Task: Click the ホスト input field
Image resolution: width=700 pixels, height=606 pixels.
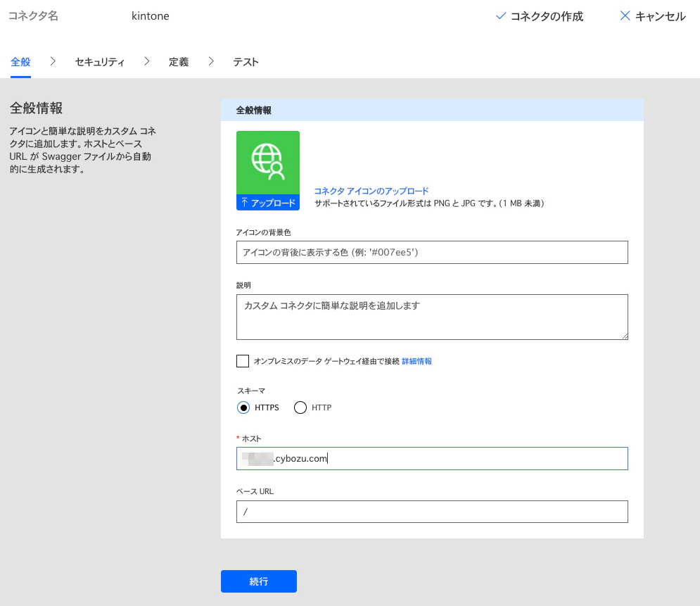Action: (x=432, y=459)
